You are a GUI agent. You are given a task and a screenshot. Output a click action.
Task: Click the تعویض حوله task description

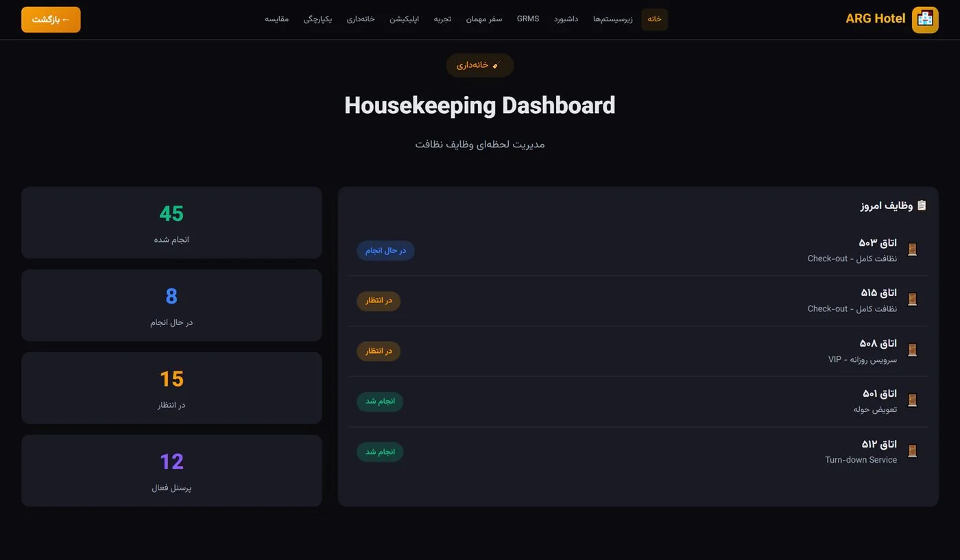pos(875,410)
